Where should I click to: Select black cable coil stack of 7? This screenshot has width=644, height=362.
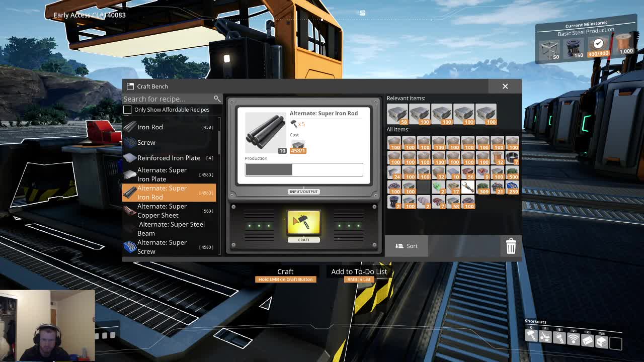tap(512, 157)
